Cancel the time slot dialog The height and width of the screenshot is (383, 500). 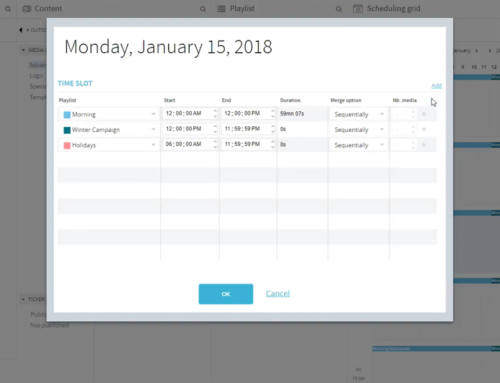[x=278, y=294]
